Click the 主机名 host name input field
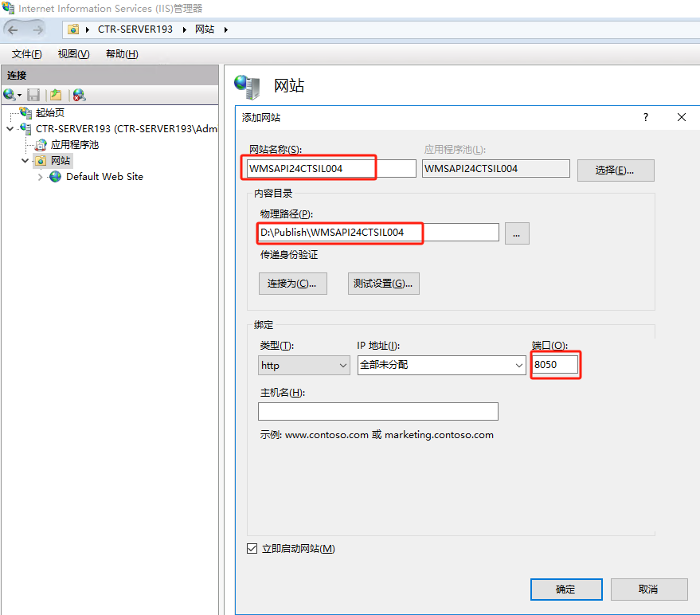Screen dimensions: 700x615 click(x=377, y=411)
